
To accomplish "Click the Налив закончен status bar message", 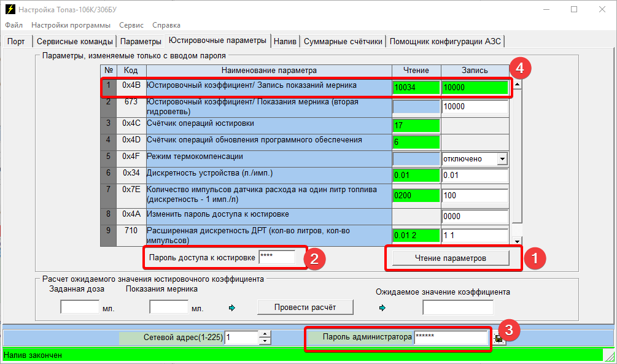I will point(33,355).
